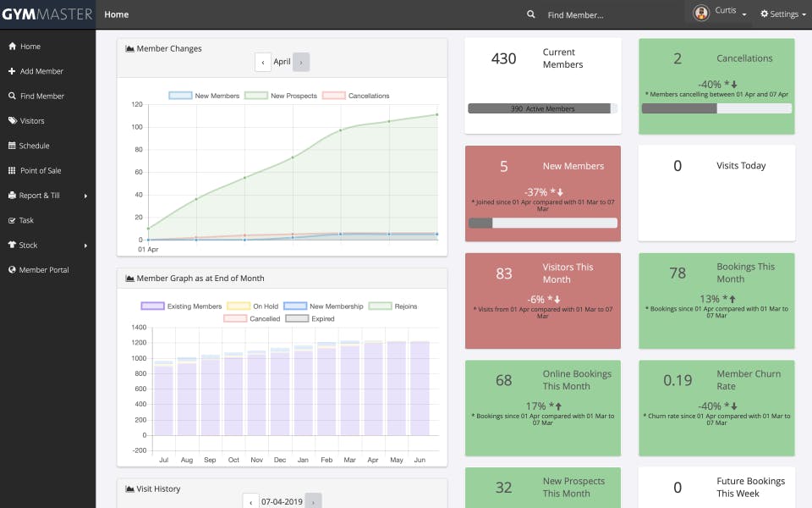
Task: Click the Task checkmark icon
Action: [x=12, y=220]
